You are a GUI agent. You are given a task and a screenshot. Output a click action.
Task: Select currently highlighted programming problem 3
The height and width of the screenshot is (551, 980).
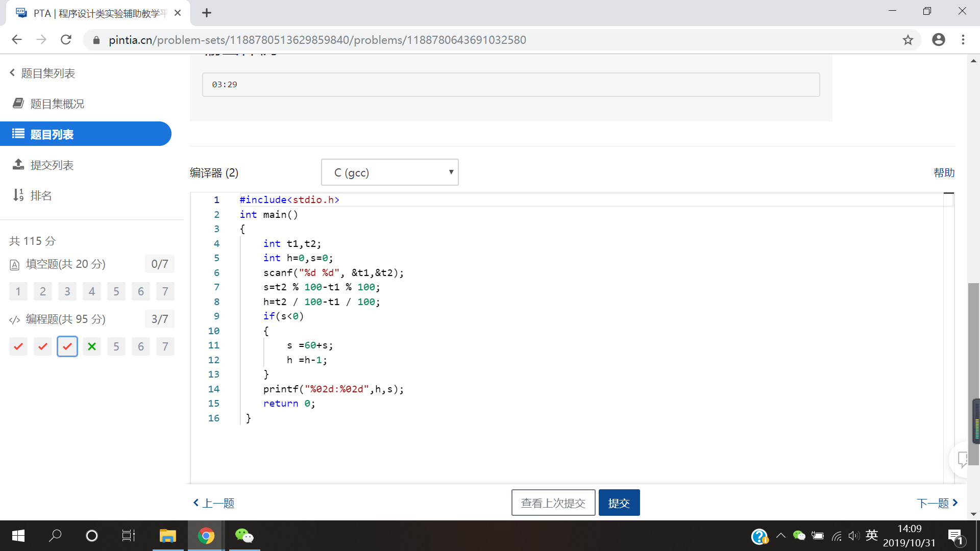[67, 346]
